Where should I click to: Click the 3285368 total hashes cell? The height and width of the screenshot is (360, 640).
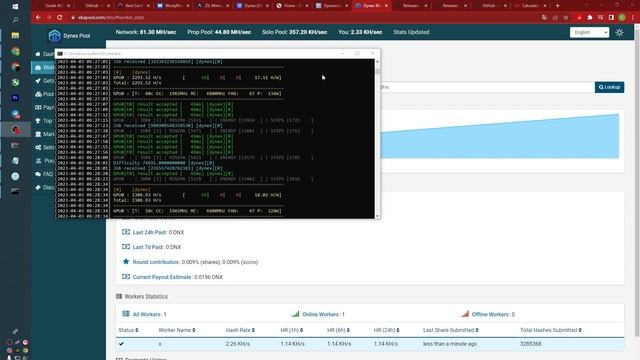pos(531,344)
